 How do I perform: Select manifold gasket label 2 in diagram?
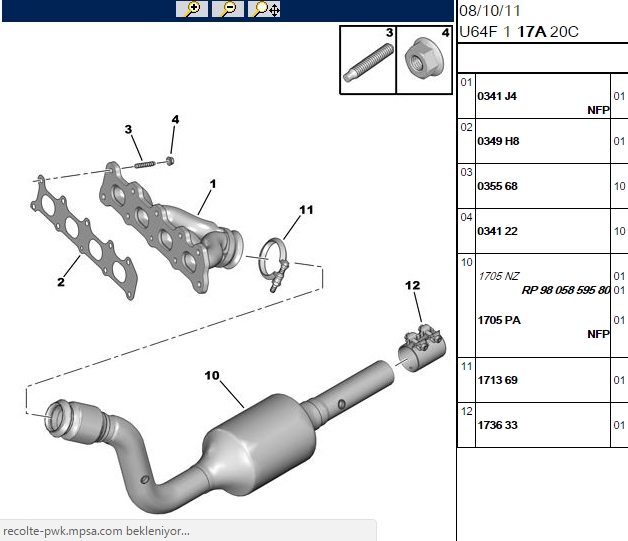60,282
